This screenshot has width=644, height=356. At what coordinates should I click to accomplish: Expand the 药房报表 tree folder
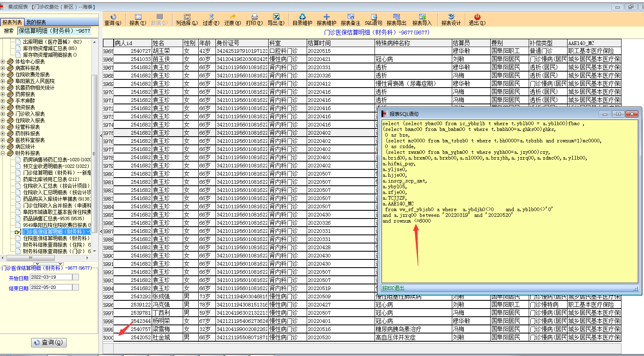(3, 94)
